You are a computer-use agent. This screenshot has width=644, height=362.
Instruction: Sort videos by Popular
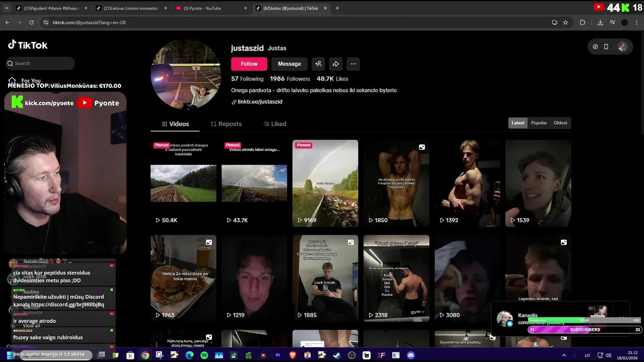pyautogui.click(x=539, y=123)
